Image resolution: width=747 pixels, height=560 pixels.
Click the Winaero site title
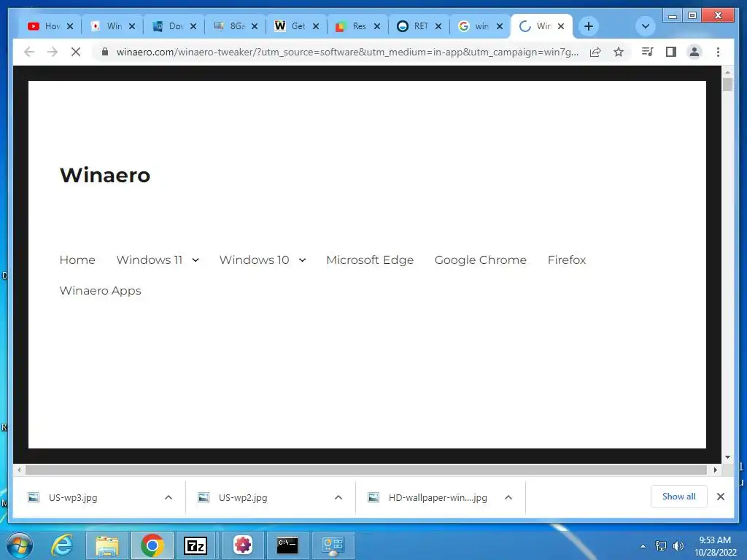[x=105, y=175]
